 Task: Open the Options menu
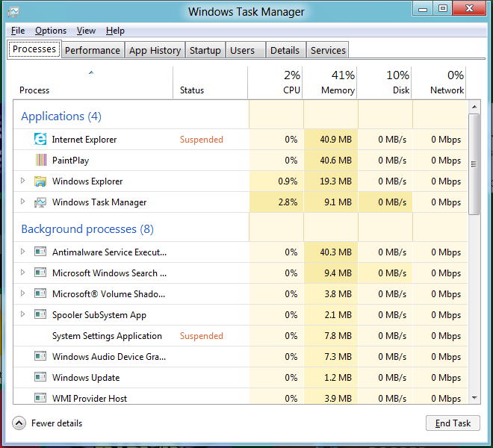pyautogui.click(x=51, y=31)
